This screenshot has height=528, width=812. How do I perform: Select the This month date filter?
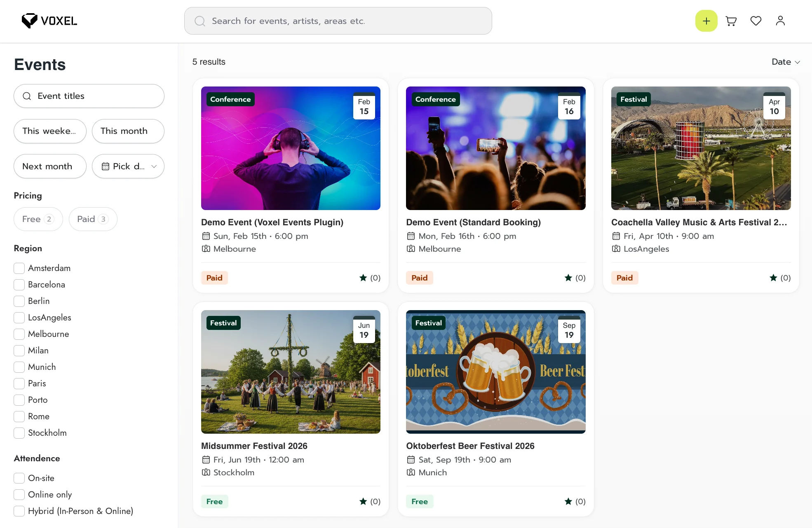tap(128, 131)
